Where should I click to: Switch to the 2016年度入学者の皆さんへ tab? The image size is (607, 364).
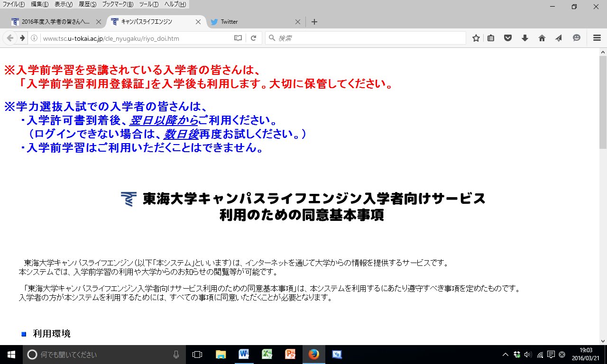56,22
